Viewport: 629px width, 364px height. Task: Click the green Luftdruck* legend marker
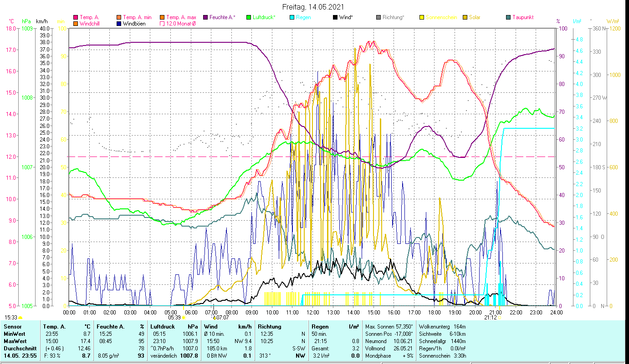(249, 17)
